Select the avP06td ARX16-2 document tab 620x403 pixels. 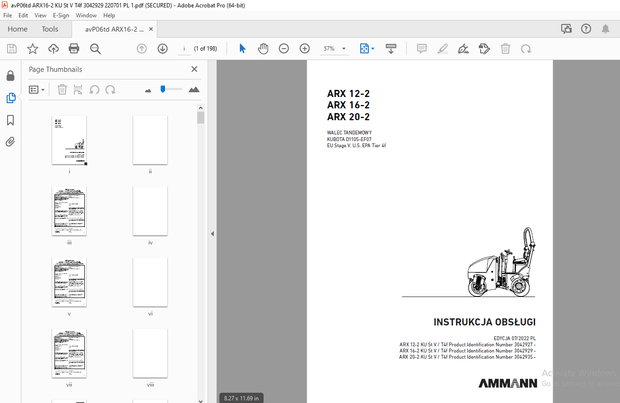(x=114, y=29)
